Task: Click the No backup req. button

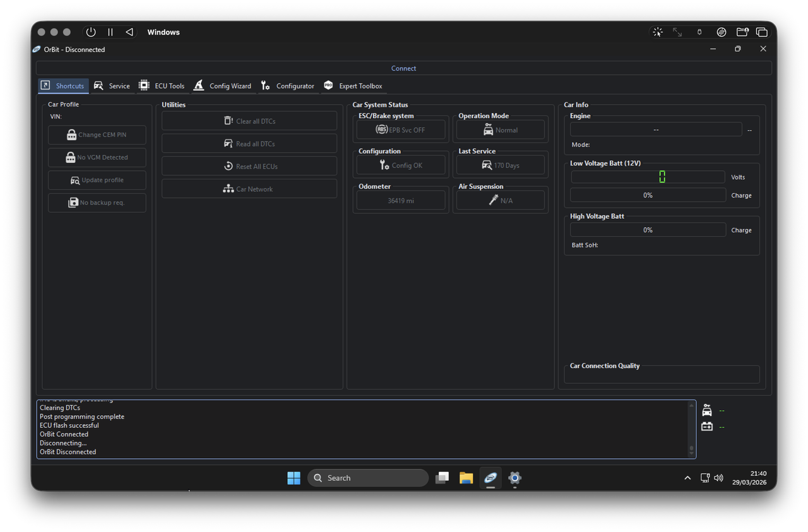Action: [x=97, y=203]
